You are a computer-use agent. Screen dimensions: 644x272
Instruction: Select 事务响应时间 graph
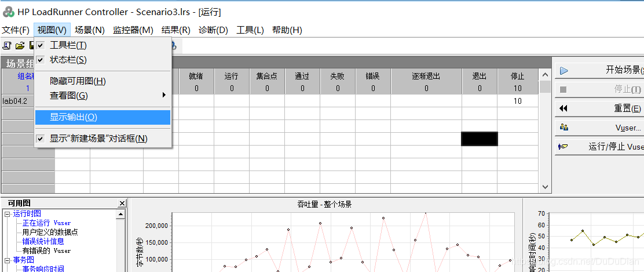coord(43,269)
